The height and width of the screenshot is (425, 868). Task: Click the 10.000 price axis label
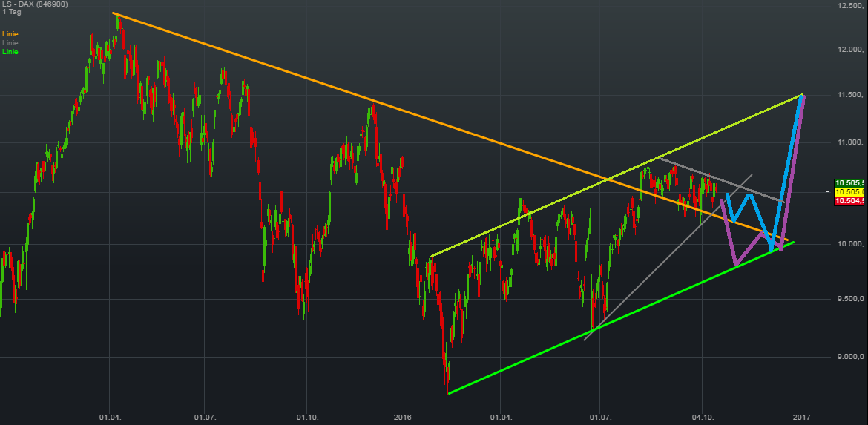[850, 244]
